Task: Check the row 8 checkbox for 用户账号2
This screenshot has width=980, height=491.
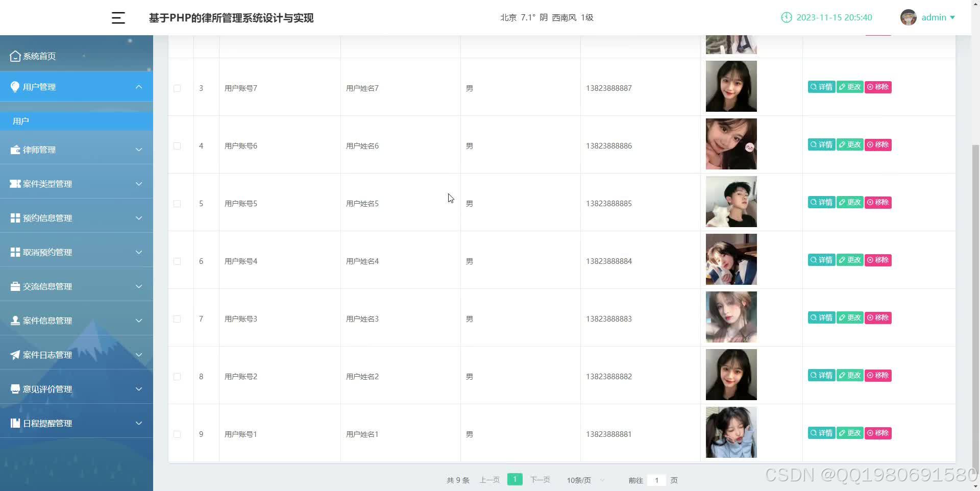Action: pos(177,377)
